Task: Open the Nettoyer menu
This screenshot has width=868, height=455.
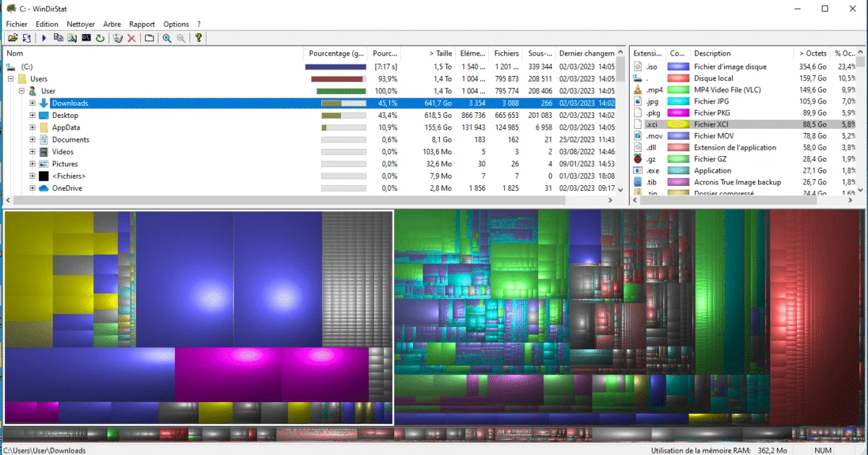Action: click(81, 24)
